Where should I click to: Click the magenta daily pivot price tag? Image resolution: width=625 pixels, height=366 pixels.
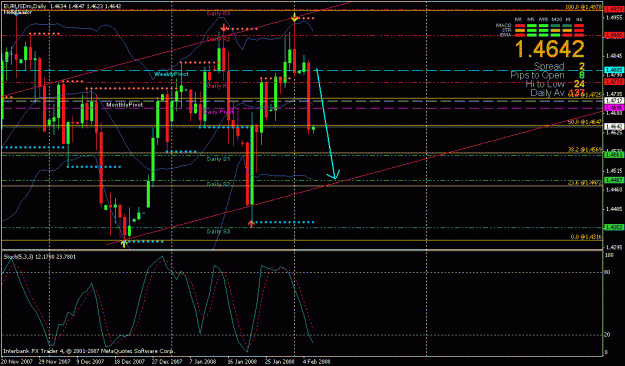click(x=614, y=108)
